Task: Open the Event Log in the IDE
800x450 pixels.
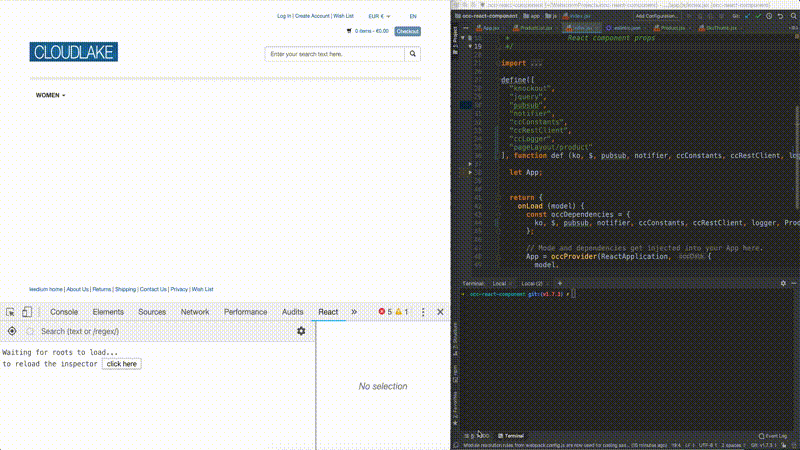Action: pos(773,436)
